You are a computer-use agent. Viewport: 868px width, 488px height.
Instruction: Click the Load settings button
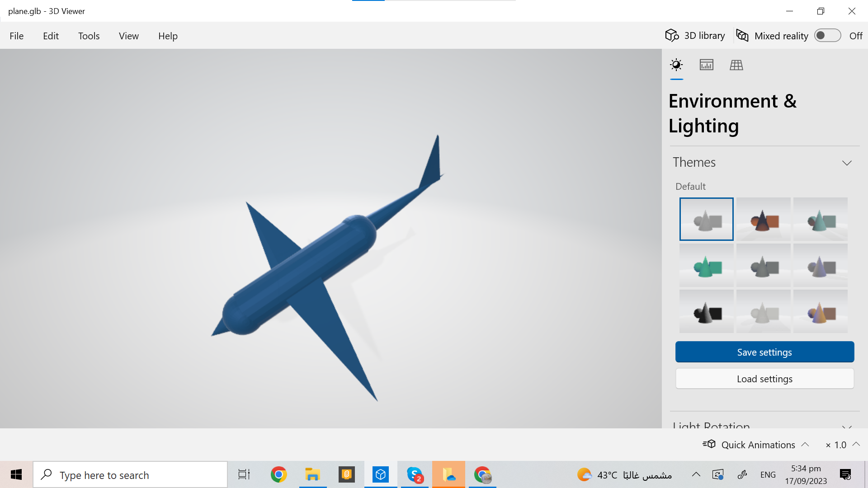tap(764, 379)
